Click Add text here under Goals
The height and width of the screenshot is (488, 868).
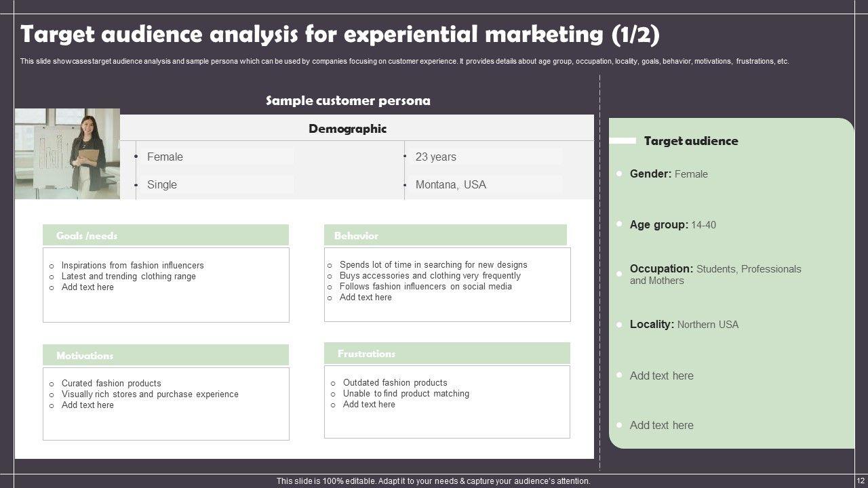[x=87, y=287]
